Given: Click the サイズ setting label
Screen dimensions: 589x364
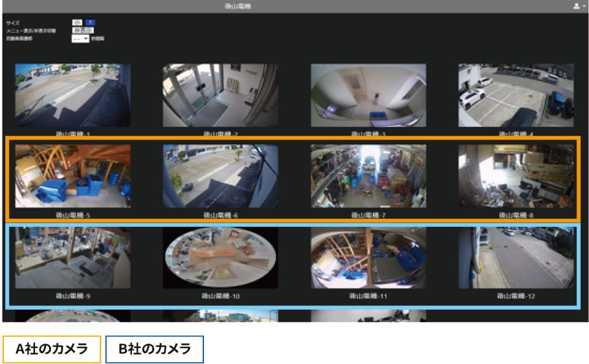Looking at the screenshot, I should (x=13, y=23).
